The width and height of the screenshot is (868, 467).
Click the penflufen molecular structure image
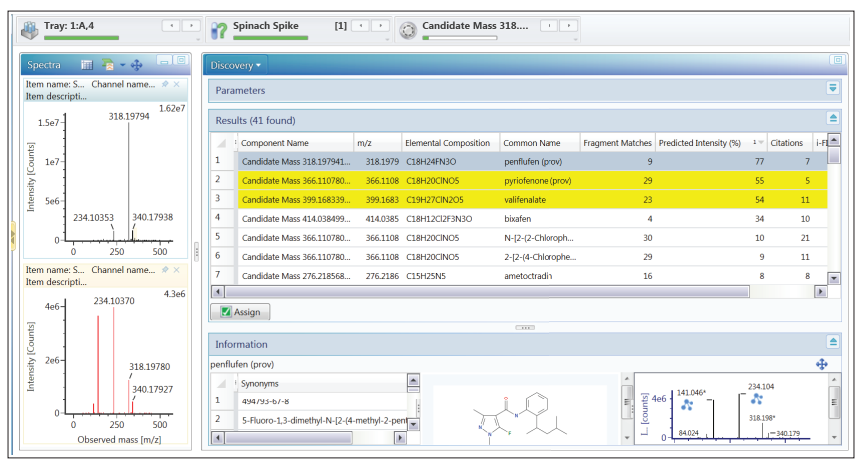click(x=520, y=416)
